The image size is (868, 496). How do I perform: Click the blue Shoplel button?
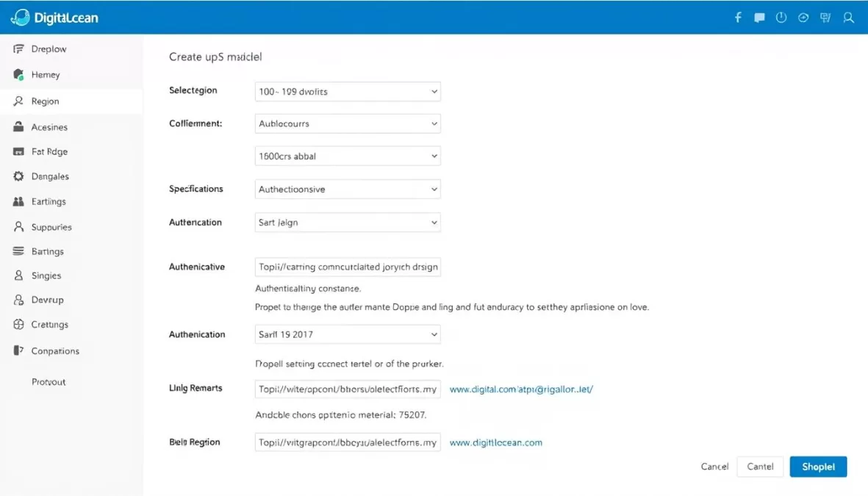(x=818, y=467)
